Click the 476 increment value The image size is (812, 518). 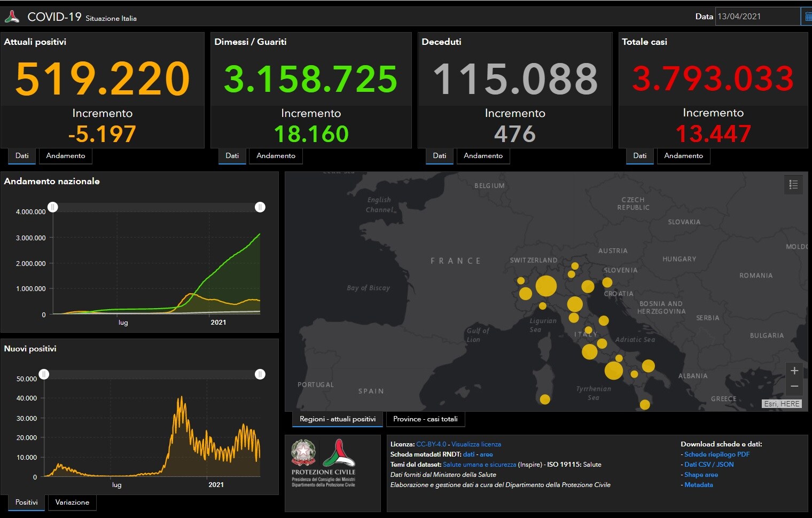515,134
